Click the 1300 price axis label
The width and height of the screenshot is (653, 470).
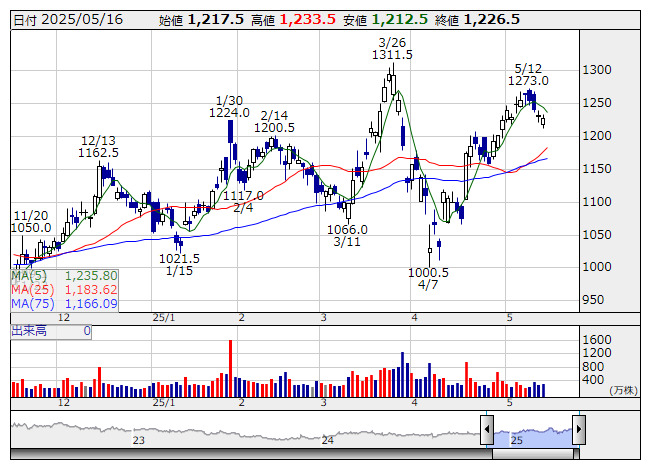596,70
